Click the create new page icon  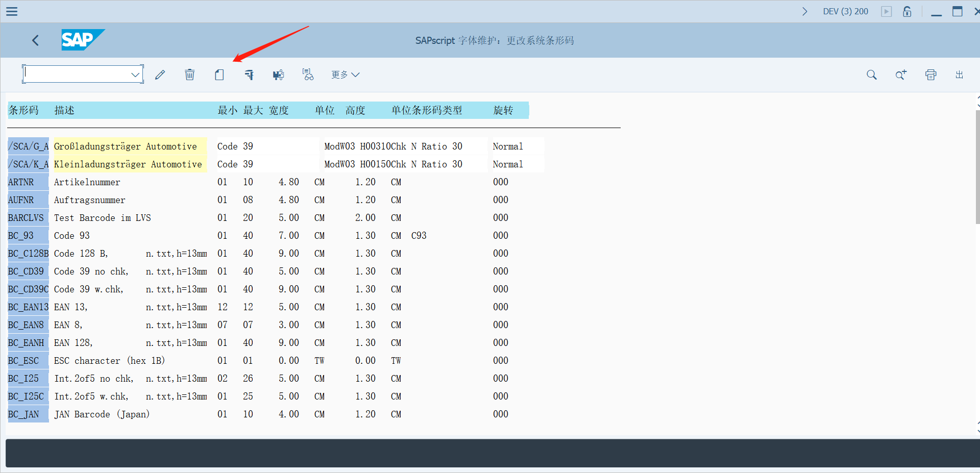point(219,74)
